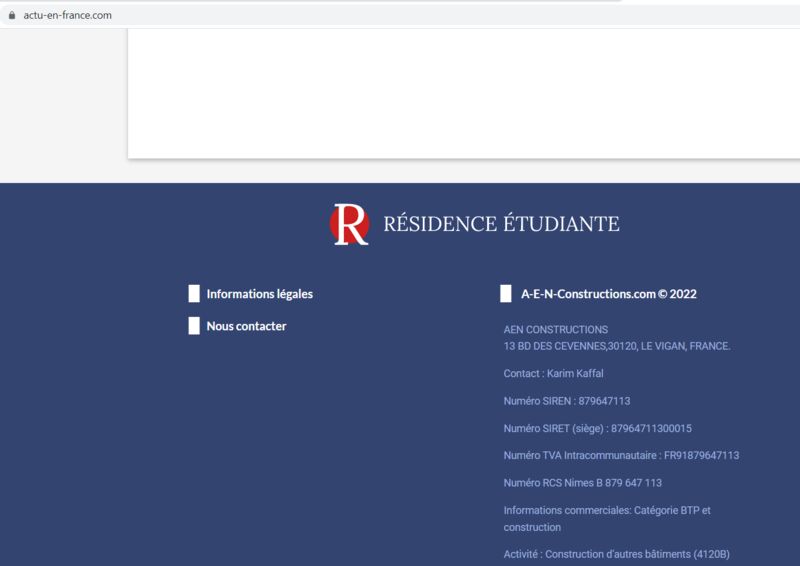Viewport: 800px width, 566px height.
Task: Click the Activité : Construction d'autres bâtiments line
Action: coord(623,554)
